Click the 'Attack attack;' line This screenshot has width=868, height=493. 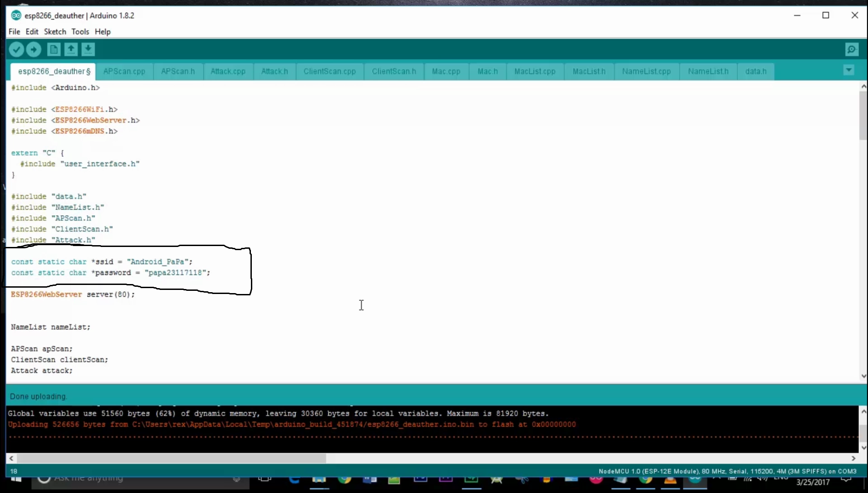pos(42,370)
